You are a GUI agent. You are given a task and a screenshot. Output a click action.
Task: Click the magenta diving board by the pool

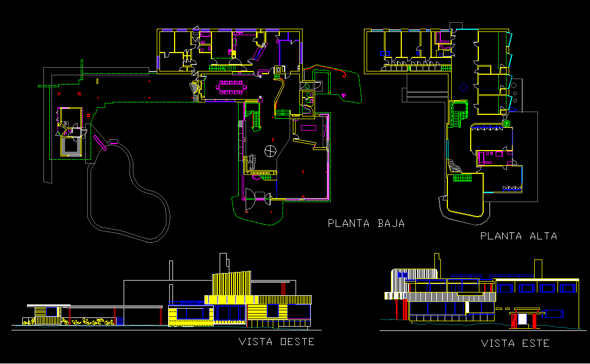(99, 143)
